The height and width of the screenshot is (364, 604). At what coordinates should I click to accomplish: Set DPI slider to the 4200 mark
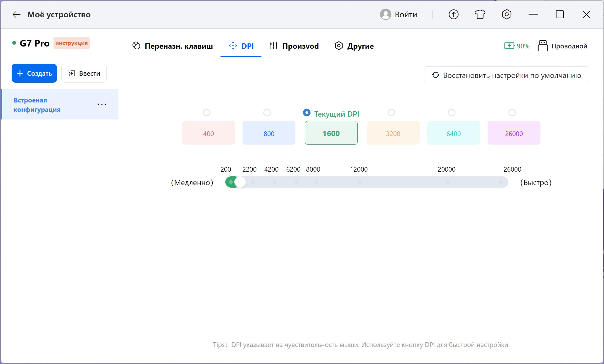pos(275,182)
